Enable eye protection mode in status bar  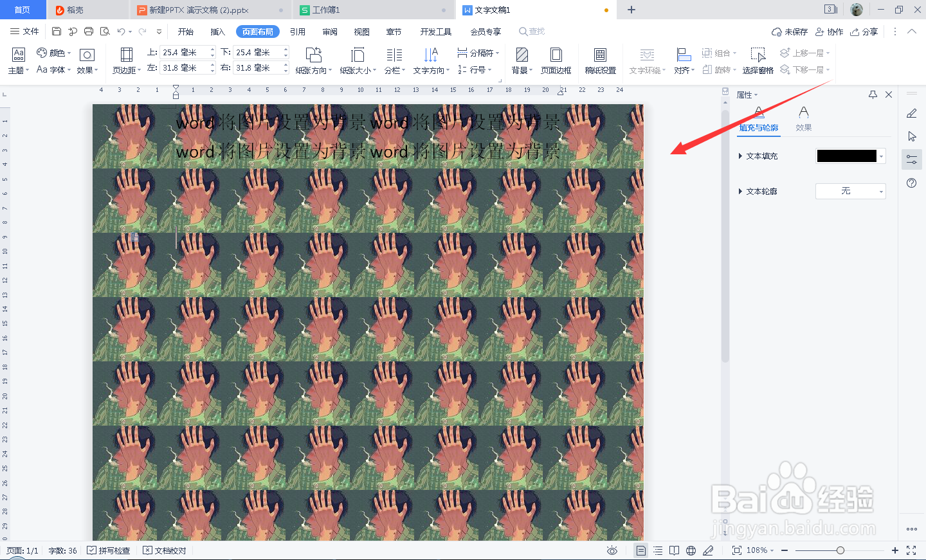point(612,550)
